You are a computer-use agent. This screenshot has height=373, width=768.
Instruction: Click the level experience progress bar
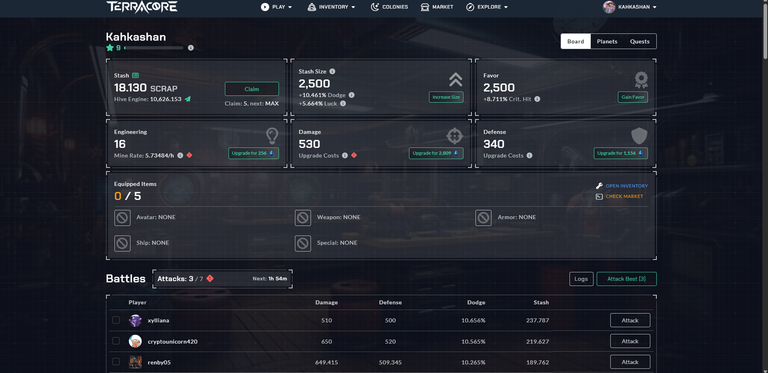tap(153, 48)
